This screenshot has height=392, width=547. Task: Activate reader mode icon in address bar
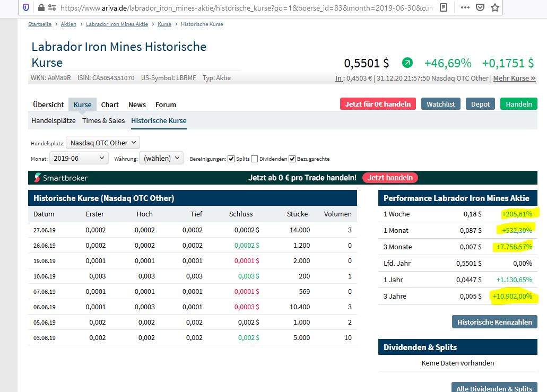[444, 7]
